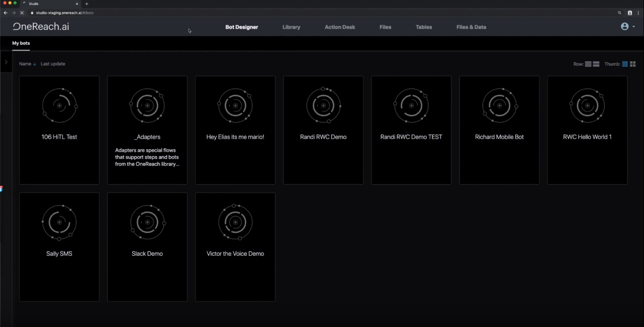This screenshot has height=327, width=644.
Task: Click the OneReach.ai logo
Action: pyautogui.click(x=41, y=27)
